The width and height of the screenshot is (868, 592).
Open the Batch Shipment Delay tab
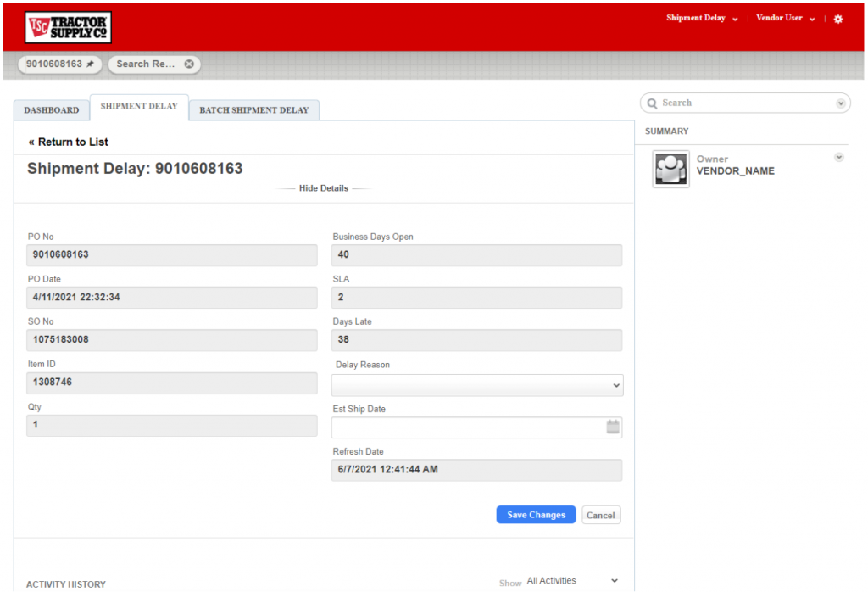pyautogui.click(x=254, y=110)
